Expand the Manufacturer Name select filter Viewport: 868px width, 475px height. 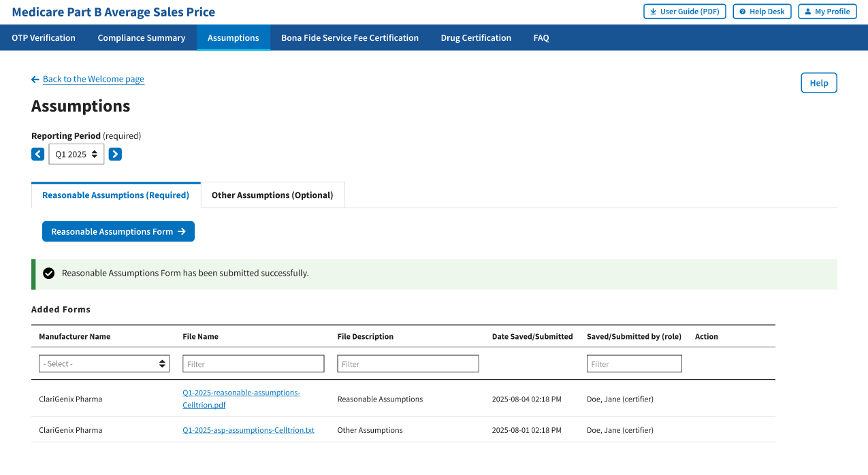tap(104, 364)
